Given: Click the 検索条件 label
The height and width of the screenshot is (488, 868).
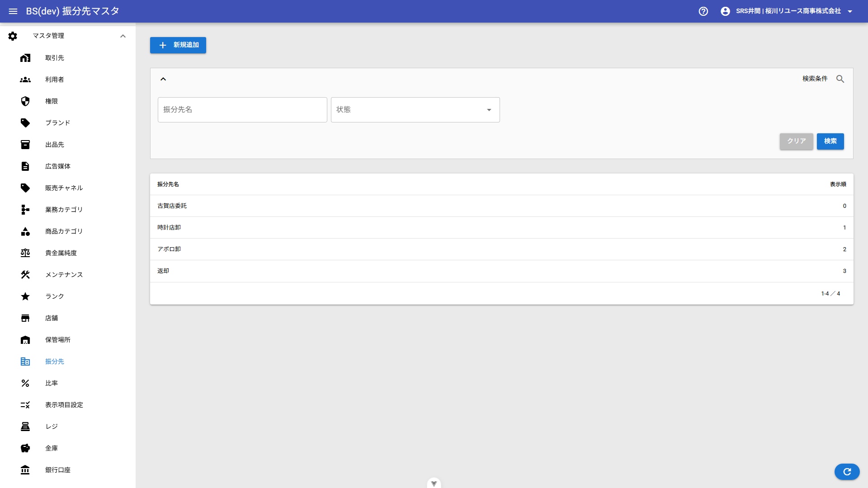Looking at the screenshot, I should pyautogui.click(x=815, y=79).
